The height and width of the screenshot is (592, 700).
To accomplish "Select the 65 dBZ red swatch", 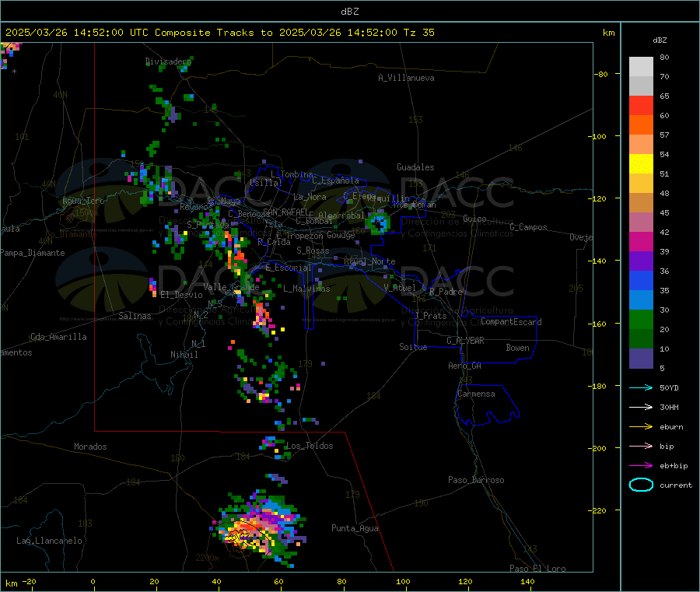I will click(x=641, y=105).
